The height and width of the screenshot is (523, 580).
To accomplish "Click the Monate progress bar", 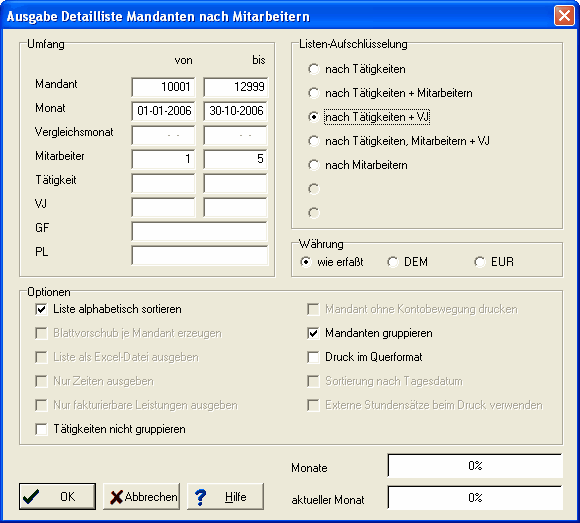I will coord(475,466).
